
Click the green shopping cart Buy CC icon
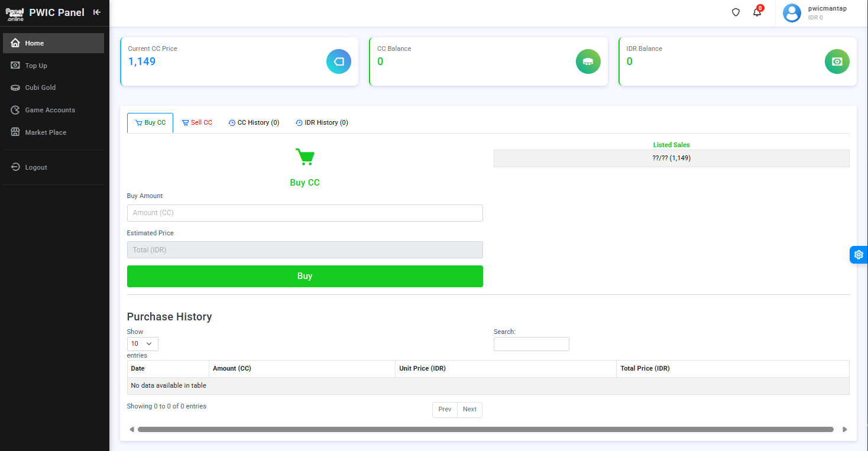pos(305,156)
